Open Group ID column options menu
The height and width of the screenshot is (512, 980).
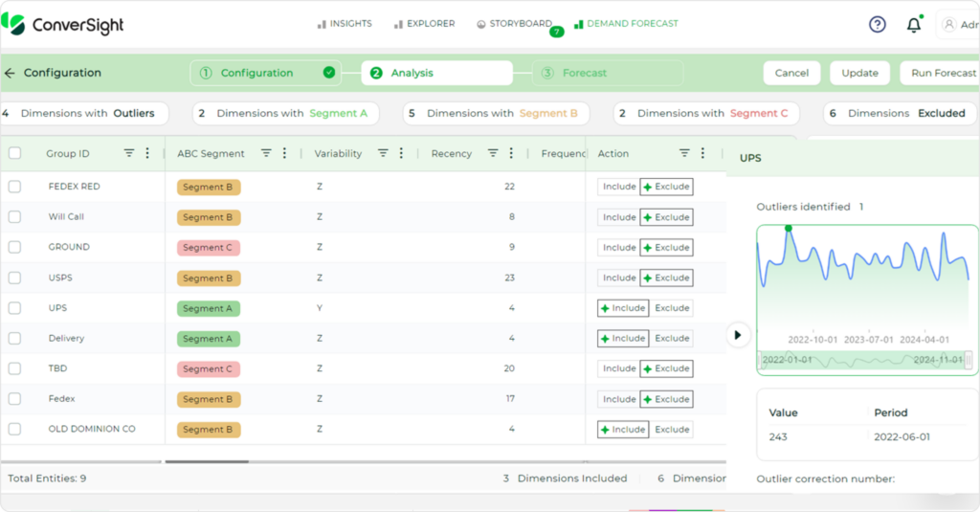click(x=147, y=153)
